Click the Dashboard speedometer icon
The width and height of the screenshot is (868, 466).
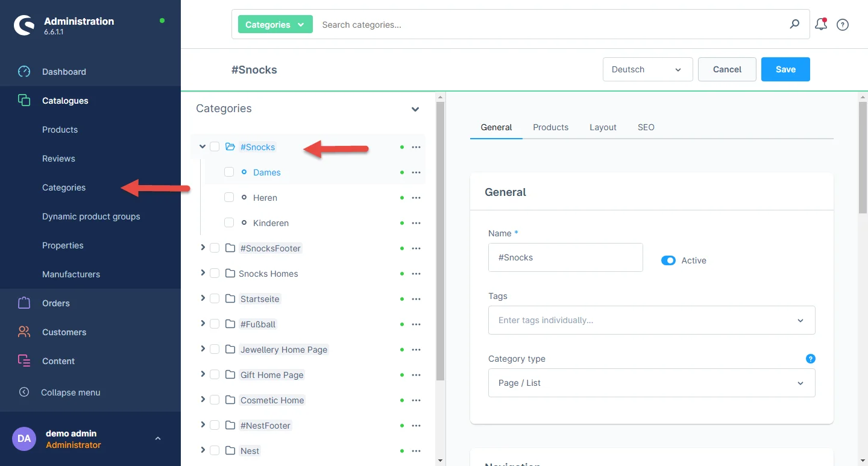pyautogui.click(x=24, y=72)
